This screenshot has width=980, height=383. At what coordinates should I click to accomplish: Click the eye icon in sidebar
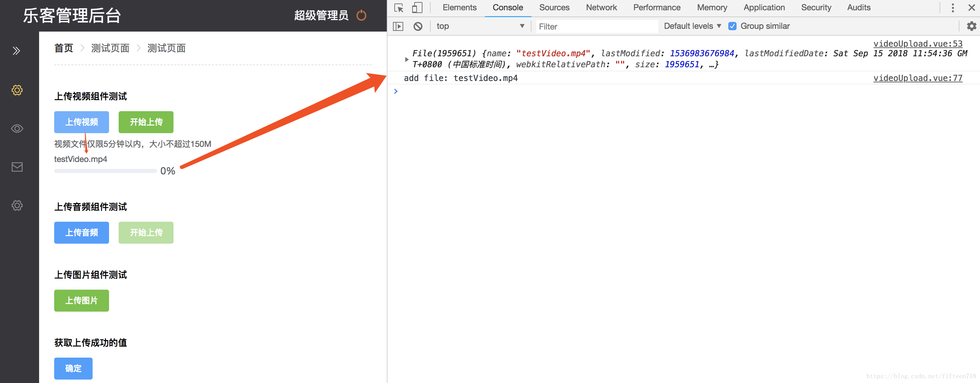pos(17,129)
